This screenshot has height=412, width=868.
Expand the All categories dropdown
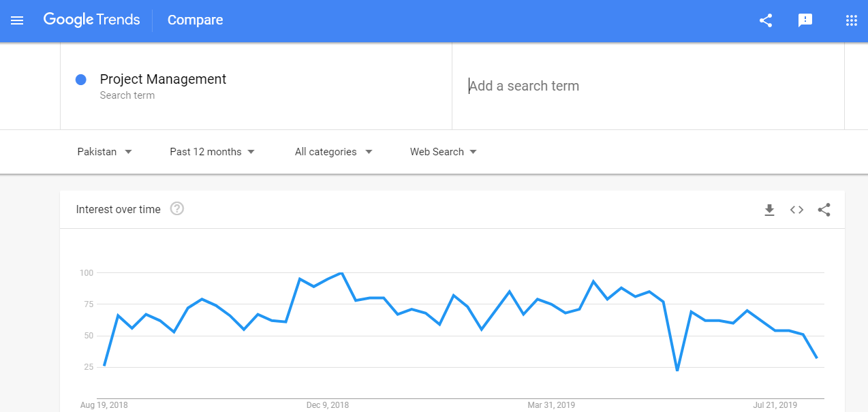point(333,152)
